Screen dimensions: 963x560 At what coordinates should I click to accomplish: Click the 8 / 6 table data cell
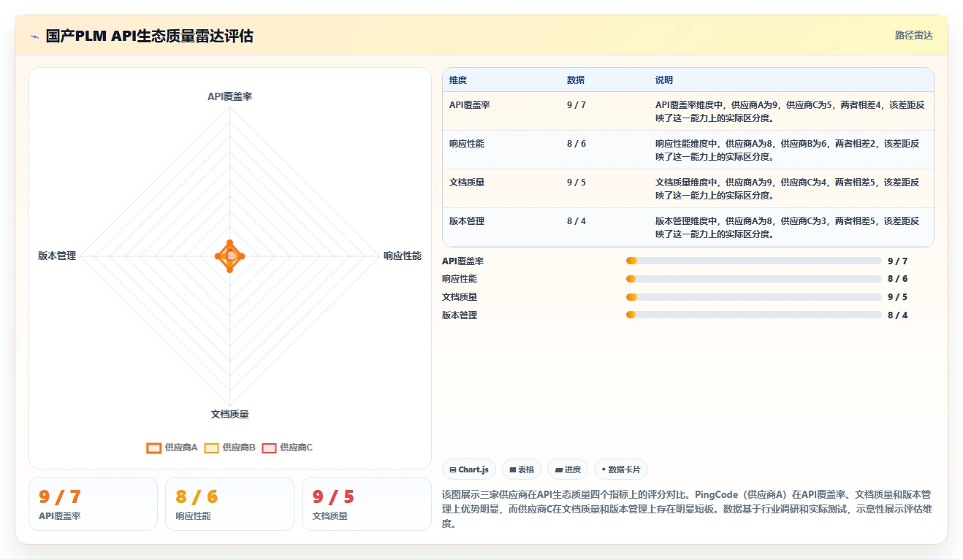coord(576,144)
